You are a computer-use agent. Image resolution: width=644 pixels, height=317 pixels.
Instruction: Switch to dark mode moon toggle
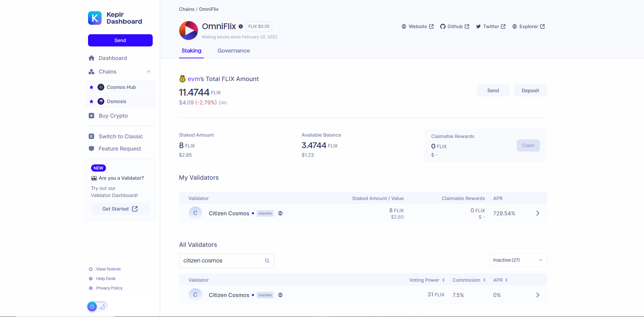coord(102,306)
